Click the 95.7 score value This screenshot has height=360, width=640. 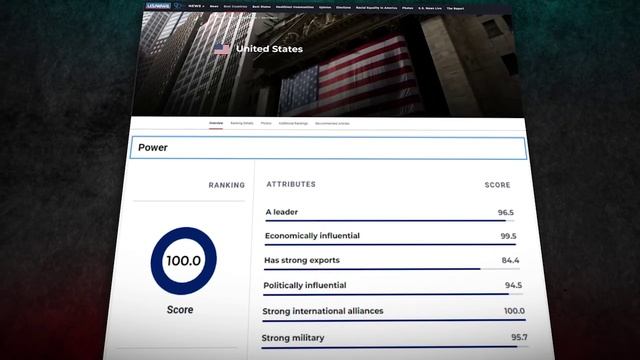519,338
